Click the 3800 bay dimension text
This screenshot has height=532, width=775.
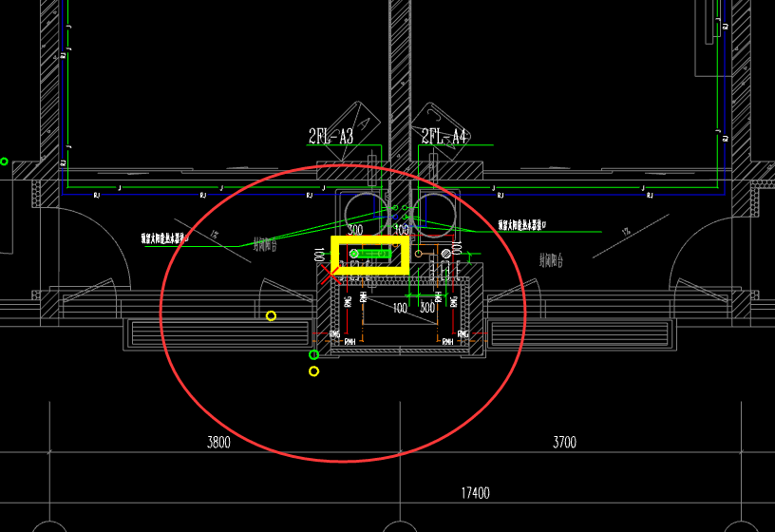(218, 442)
